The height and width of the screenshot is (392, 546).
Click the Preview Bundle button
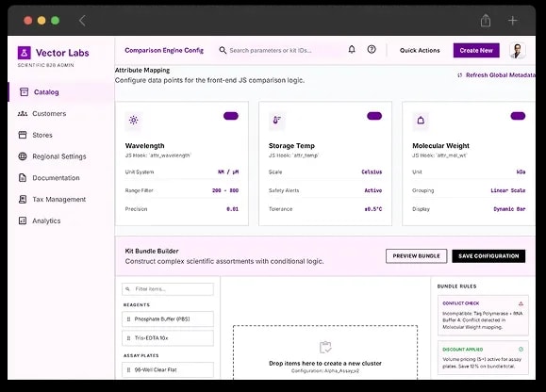[416, 256]
